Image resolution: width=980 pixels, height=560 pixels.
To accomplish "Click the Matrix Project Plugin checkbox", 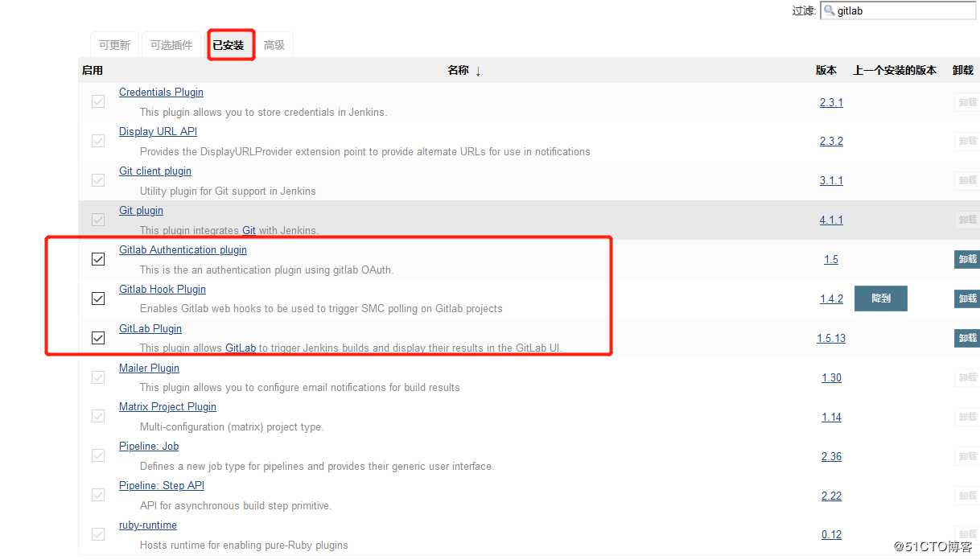I will pyautogui.click(x=98, y=417).
